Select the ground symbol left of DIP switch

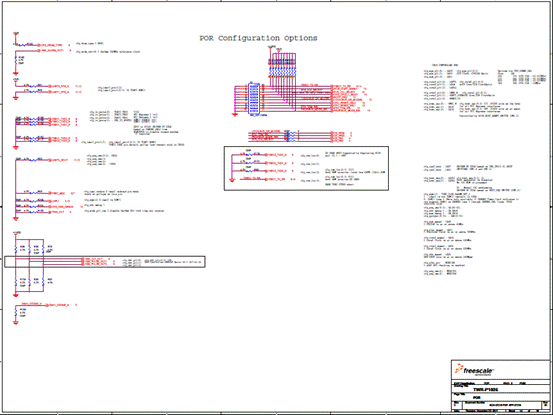[235, 114]
